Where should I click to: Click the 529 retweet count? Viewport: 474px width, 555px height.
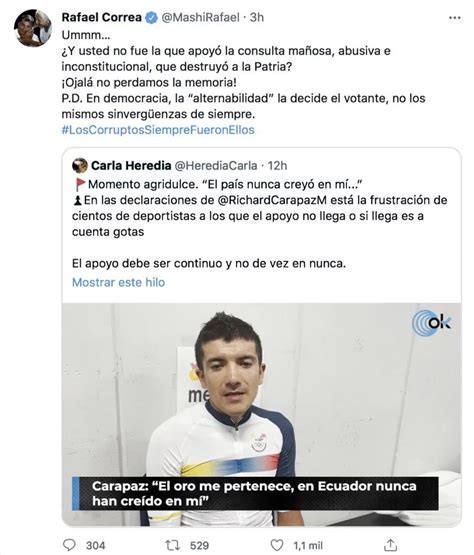point(199,545)
